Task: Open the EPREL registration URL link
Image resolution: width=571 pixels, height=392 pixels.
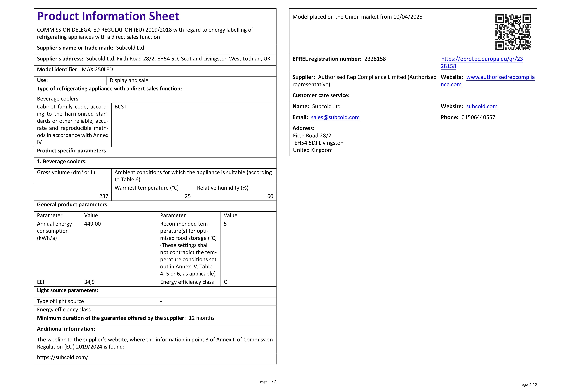Action: click(x=482, y=59)
